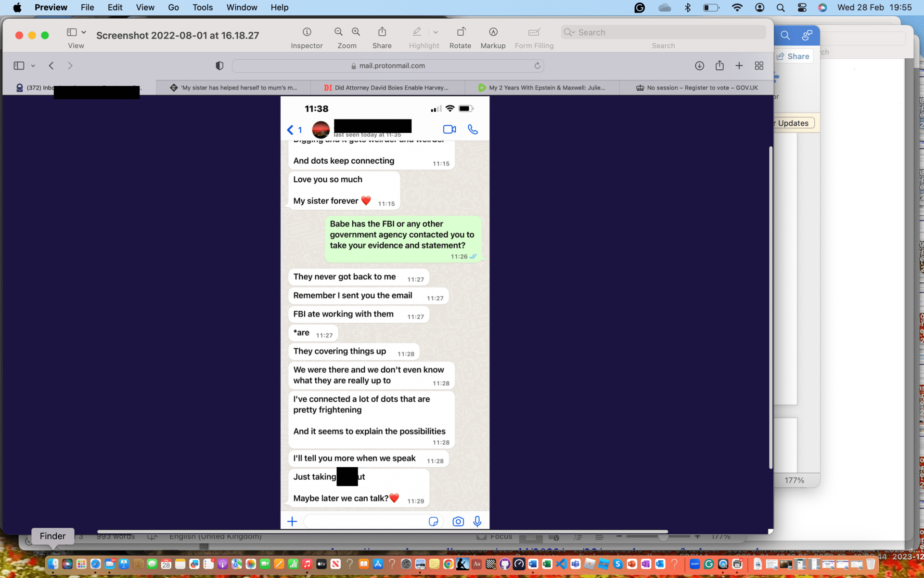This screenshot has width=924, height=578.
Task: Click the Share button in background window
Action: click(x=793, y=56)
